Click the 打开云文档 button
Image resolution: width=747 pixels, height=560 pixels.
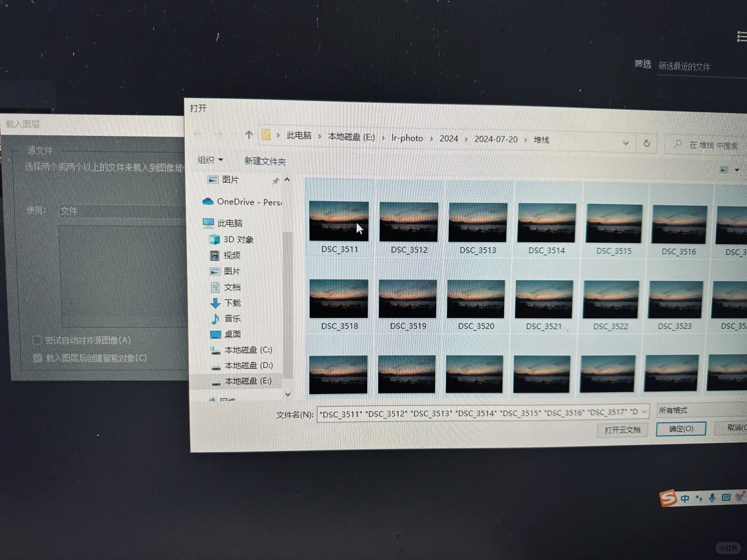[622, 430]
